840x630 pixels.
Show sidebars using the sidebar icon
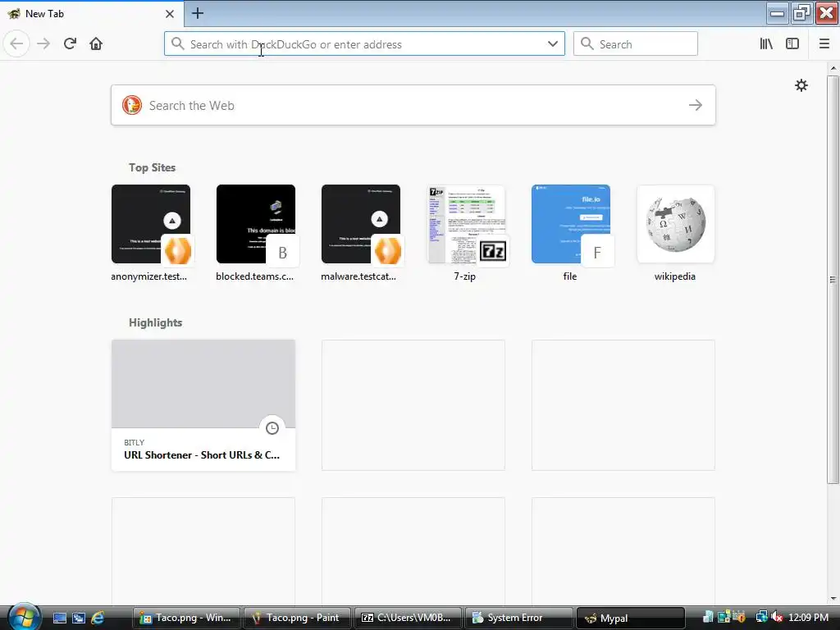click(792, 44)
